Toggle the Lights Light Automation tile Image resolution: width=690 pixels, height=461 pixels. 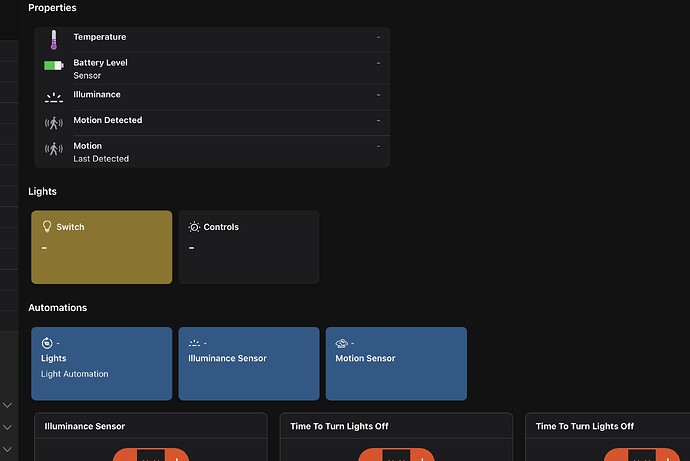tap(102, 363)
